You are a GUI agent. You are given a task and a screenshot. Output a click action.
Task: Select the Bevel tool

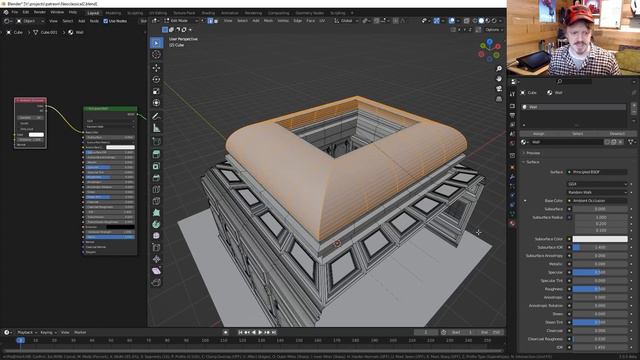[156, 178]
